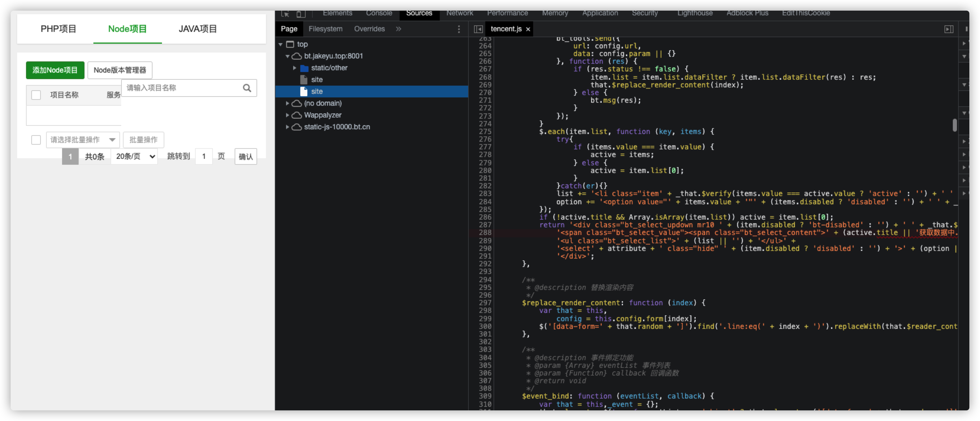
Task: Switch to the PHP项目 tab
Action: click(59, 29)
